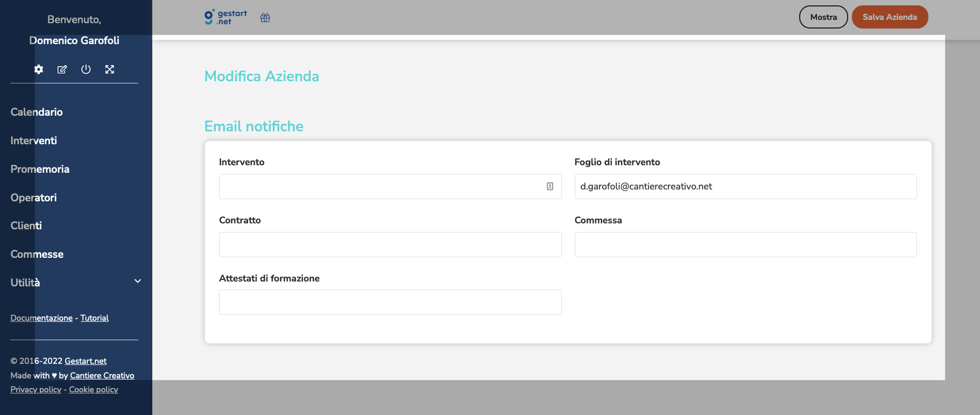
Task: Open the Utilità menu item
Action: 25,283
